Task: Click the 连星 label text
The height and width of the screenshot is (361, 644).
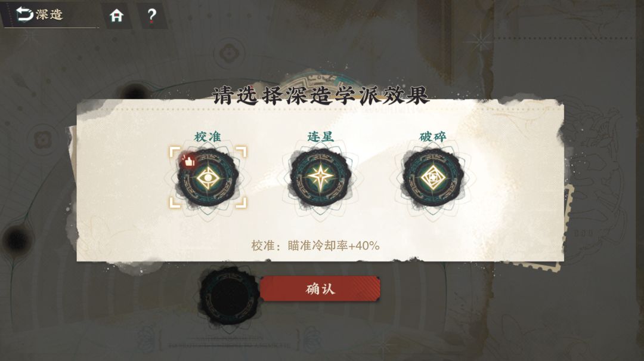Action: (320, 137)
